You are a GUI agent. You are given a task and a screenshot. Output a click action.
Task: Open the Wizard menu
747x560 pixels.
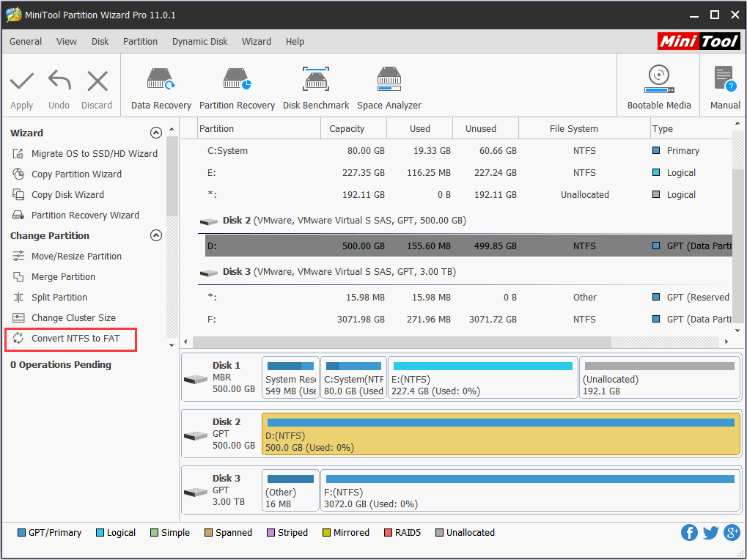tap(257, 42)
